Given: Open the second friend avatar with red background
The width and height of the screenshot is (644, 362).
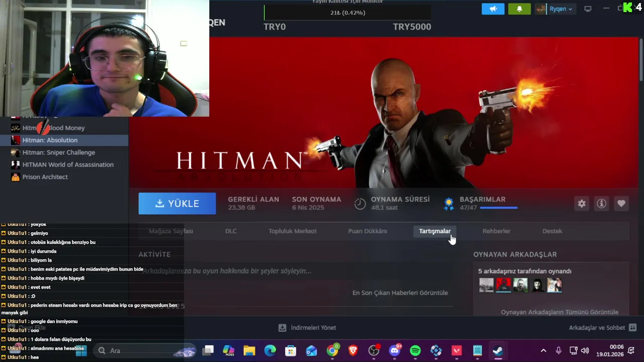Looking at the screenshot, I should pyautogui.click(x=504, y=285).
